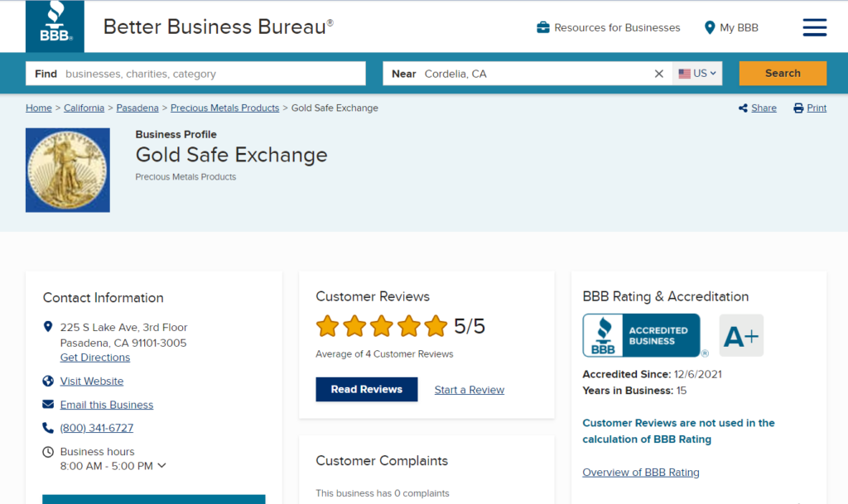Click the 5/5 rating score text
The height and width of the screenshot is (504, 848).
[x=470, y=326]
